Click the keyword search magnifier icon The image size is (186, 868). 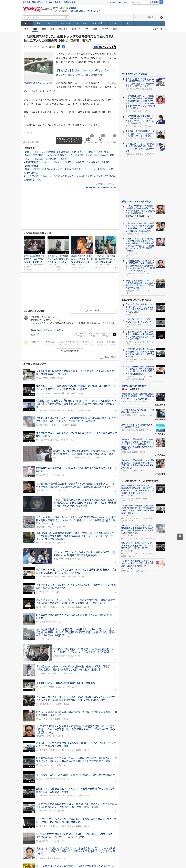(x=66, y=17)
